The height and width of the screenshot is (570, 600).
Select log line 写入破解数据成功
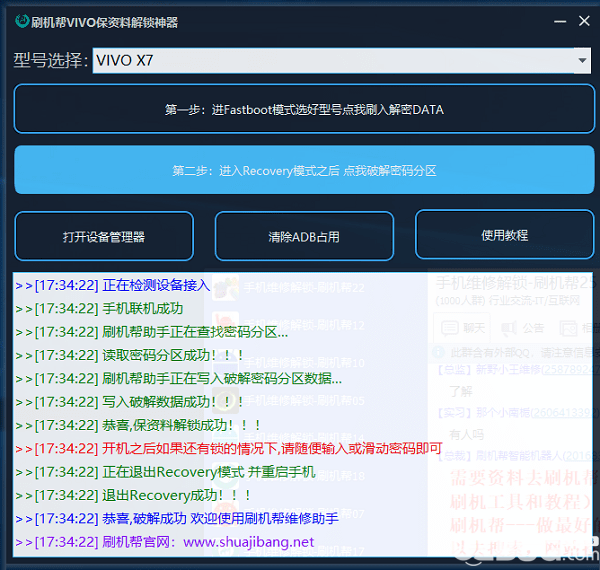coord(130,402)
